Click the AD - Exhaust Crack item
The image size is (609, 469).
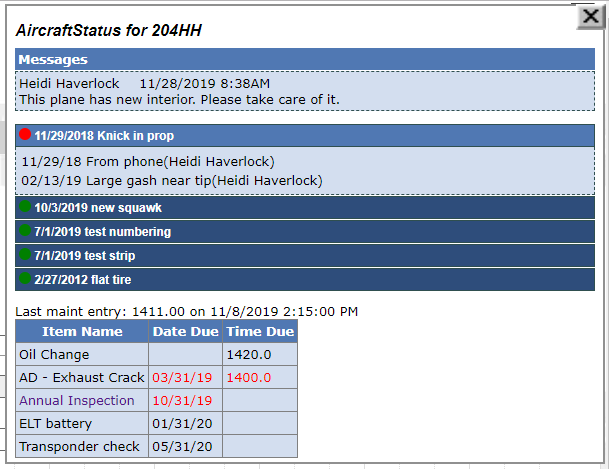coord(82,377)
